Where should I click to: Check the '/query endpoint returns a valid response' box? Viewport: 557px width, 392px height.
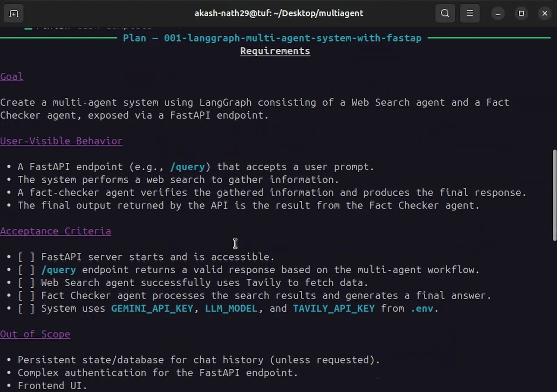[x=26, y=270]
